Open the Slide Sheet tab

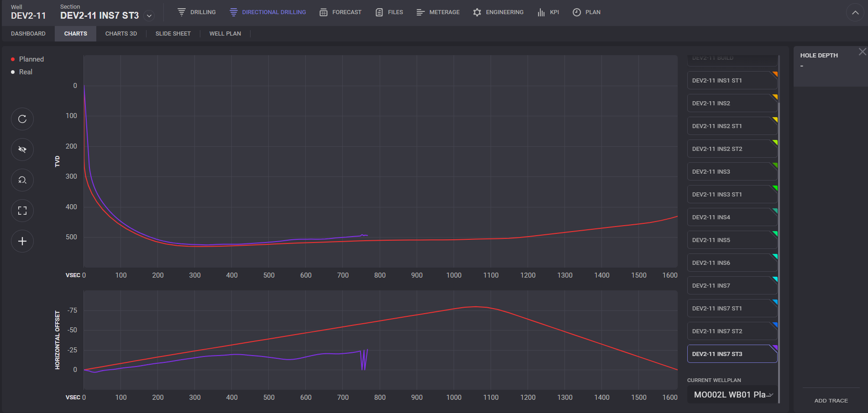pos(173,34)
